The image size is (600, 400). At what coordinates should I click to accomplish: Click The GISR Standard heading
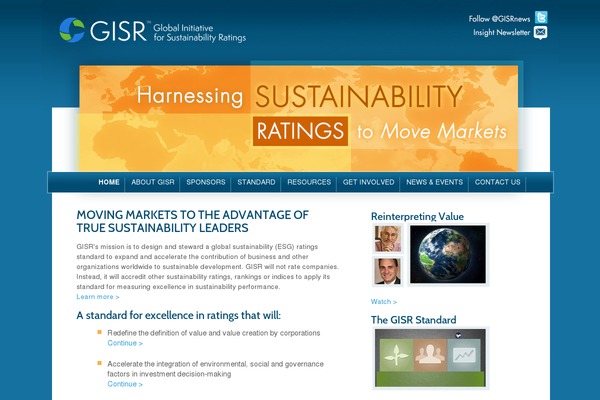pos(413,320)
